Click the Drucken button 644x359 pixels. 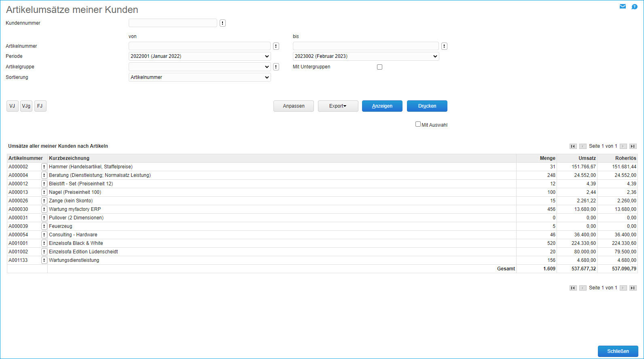(x=427, y=106)
